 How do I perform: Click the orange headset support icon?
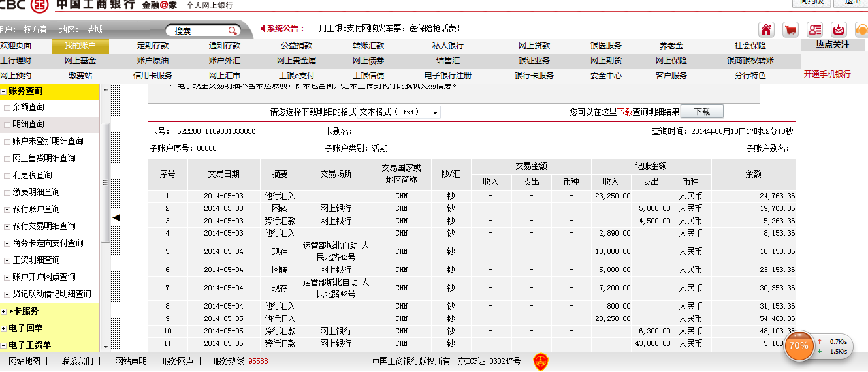pos(861,30)
